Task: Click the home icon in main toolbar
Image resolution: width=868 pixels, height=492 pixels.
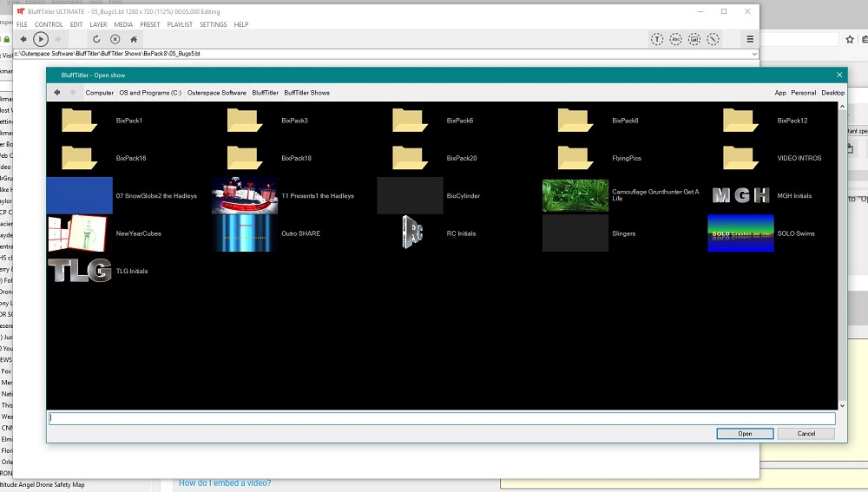Action: point(134,39)
